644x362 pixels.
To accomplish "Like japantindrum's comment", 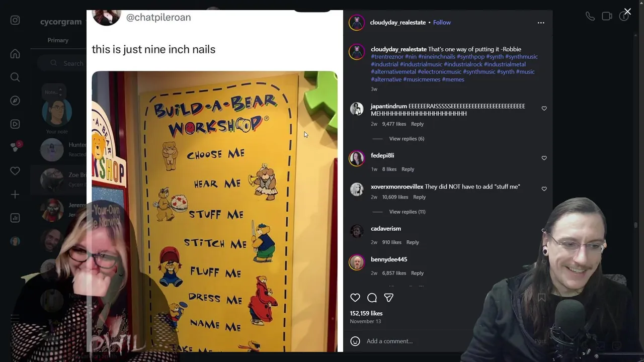I will [544, 108].
